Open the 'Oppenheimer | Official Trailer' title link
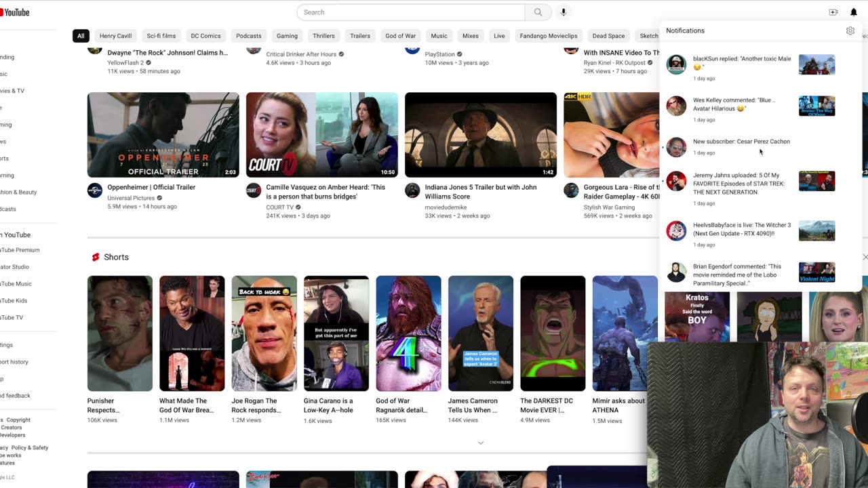This screenshot has width=868, height=488. pyautogui.click(x=151, y=187)
